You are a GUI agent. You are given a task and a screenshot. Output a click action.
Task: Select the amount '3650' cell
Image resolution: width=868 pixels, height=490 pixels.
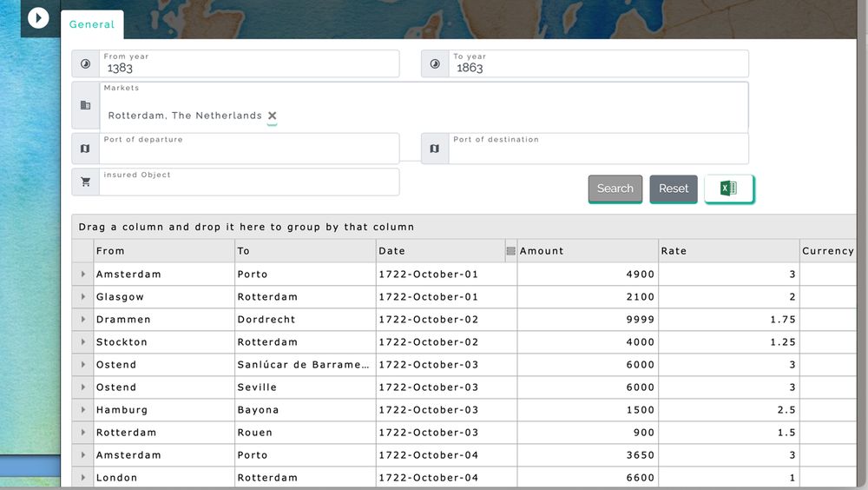pyautogui.click(x=588, y=455)
